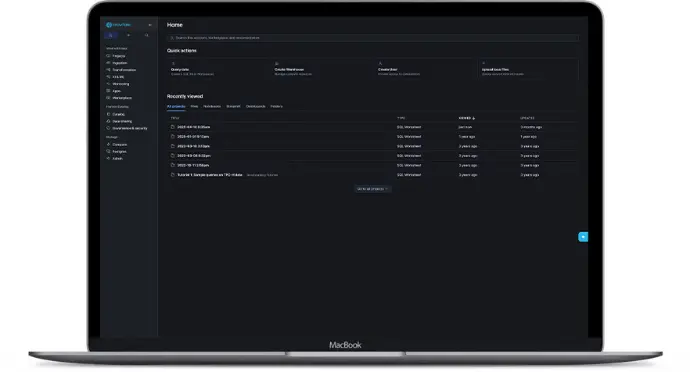690x372 pixels.
Task: Click worksheet icon in row viewed 1 year ago
Action: 172,136
